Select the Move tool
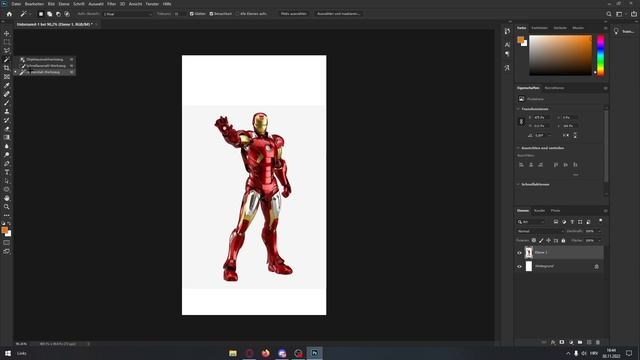 point(7,33)
